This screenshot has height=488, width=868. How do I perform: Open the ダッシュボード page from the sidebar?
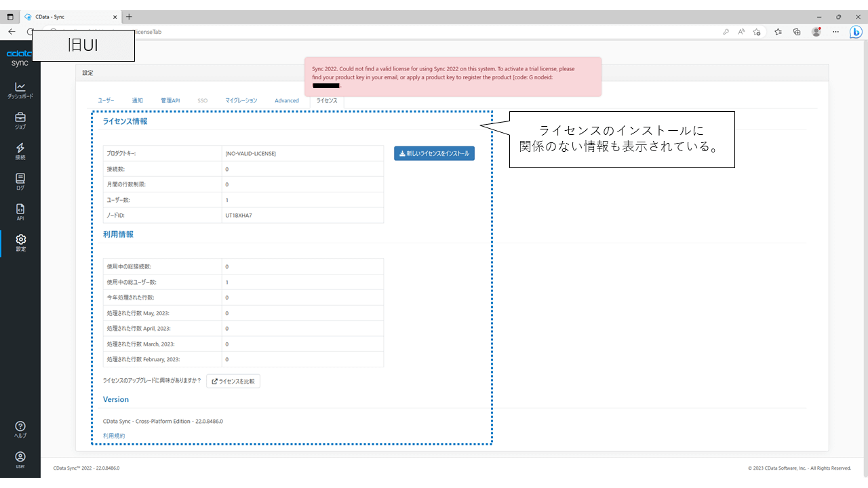point(20,91)
